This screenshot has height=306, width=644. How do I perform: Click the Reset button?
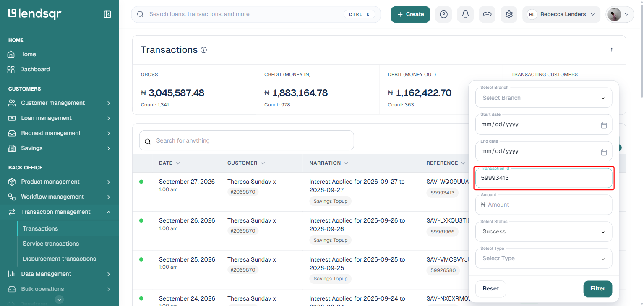491,289
